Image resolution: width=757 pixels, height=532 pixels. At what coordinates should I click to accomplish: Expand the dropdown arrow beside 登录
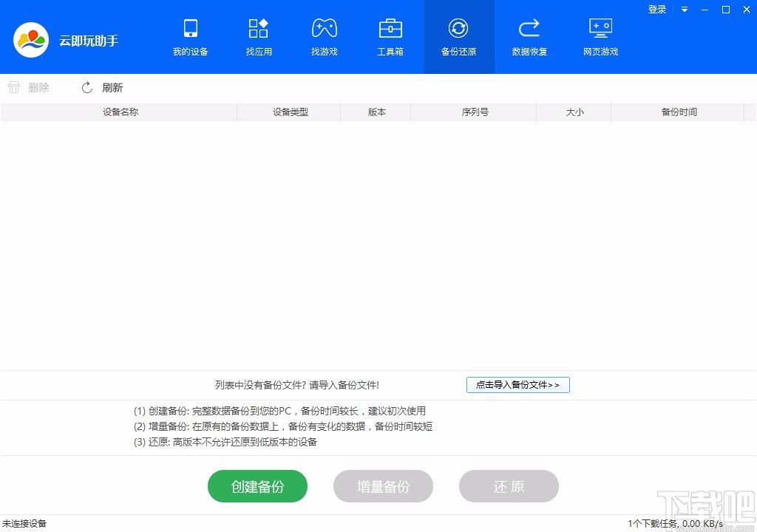(684, 10)
